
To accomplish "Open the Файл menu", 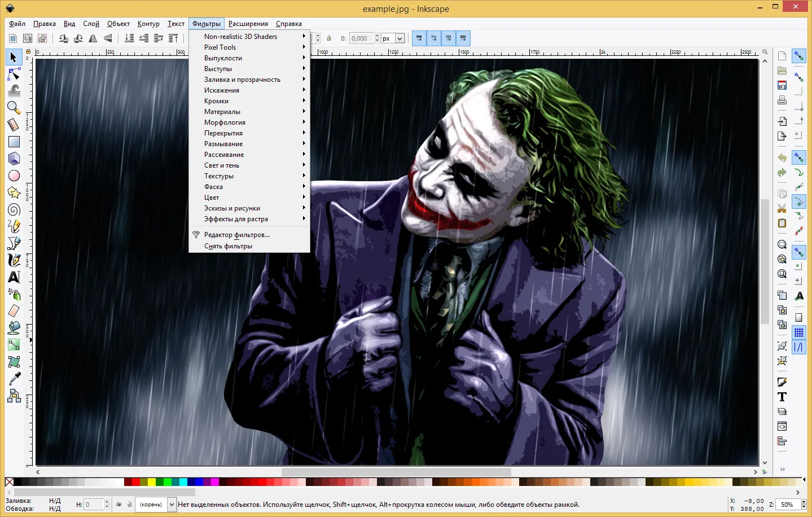I will [x=17, y=24].
